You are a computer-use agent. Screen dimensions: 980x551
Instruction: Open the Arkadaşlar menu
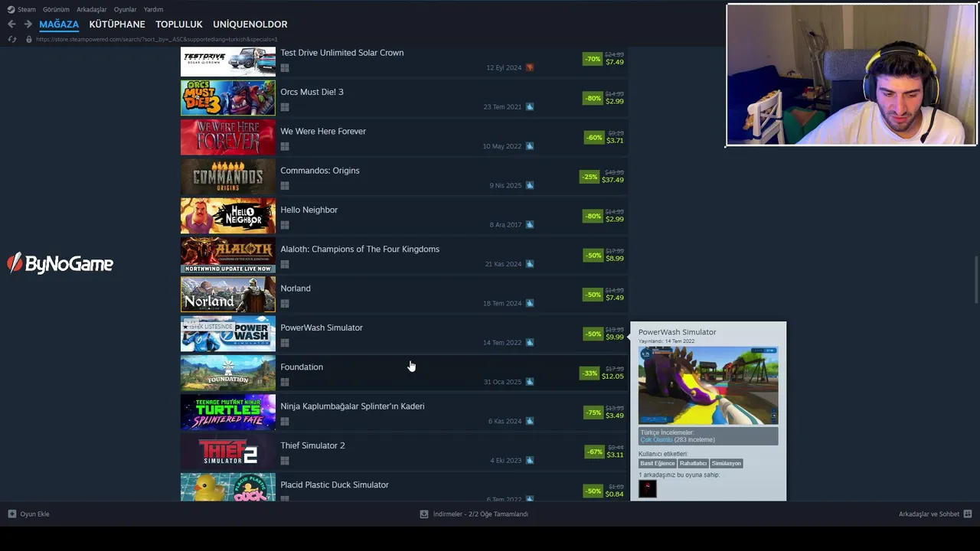point(92,9)
